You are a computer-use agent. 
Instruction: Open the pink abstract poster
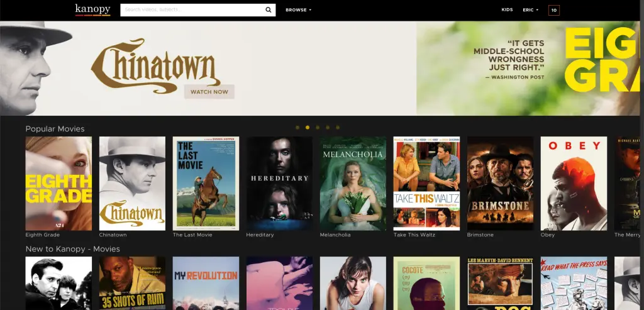tap(279, 284)
